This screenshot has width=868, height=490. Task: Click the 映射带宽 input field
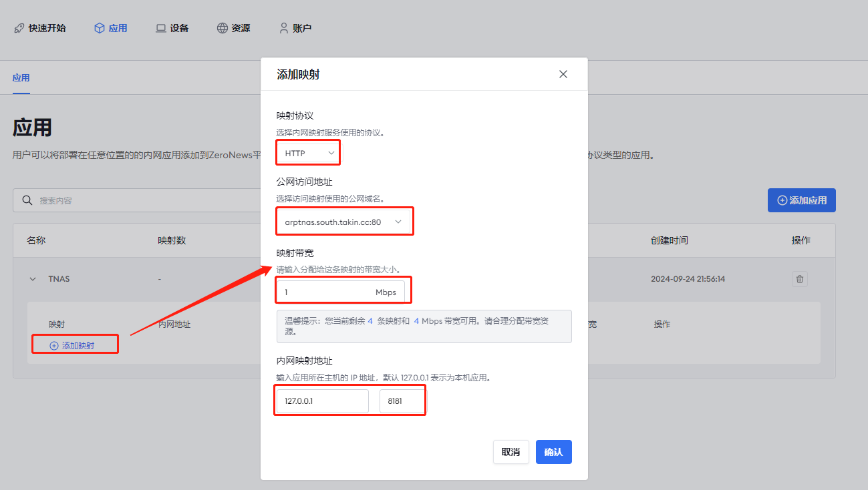click(x=341, y=292)
